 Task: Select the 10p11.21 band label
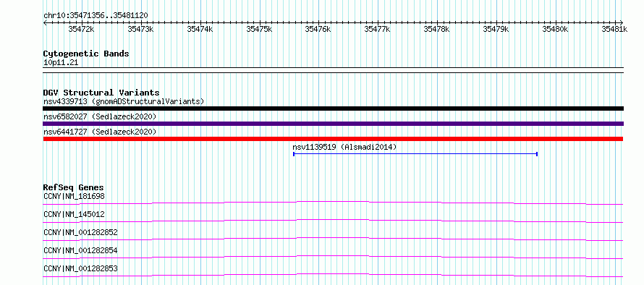(x=61, y=63)
